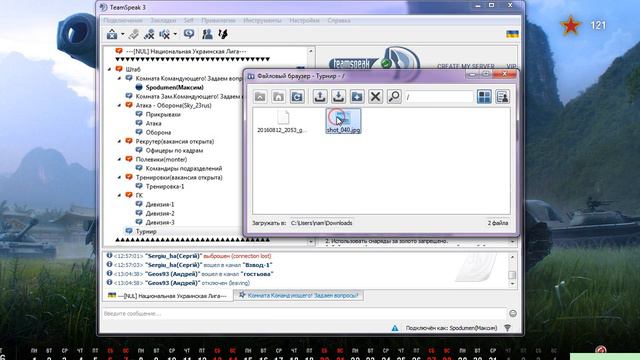Select user Spodumen(Максим) in channel tree
Screen dimensions: 640x360
174,87
